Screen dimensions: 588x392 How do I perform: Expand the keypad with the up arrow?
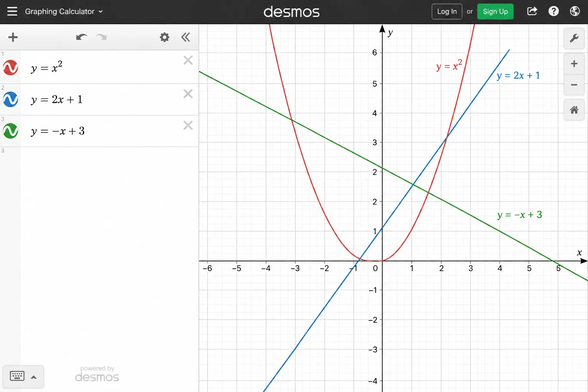[x=34, y=377]
